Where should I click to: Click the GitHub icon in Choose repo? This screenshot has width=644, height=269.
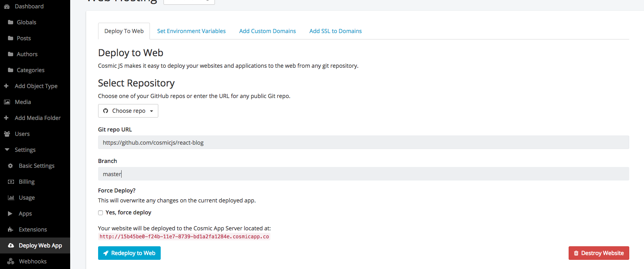[x=106, y=111]
